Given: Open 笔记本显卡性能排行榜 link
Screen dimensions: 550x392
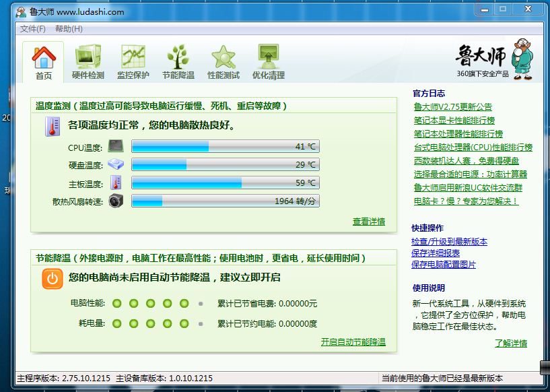Looking at the screenshot, I should [x=454, y=121].
